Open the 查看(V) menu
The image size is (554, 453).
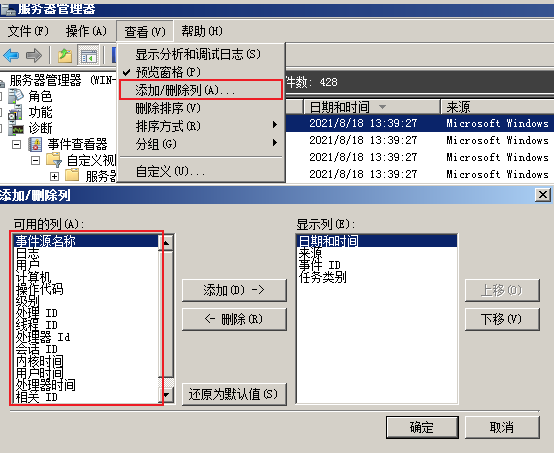point(145,32)
